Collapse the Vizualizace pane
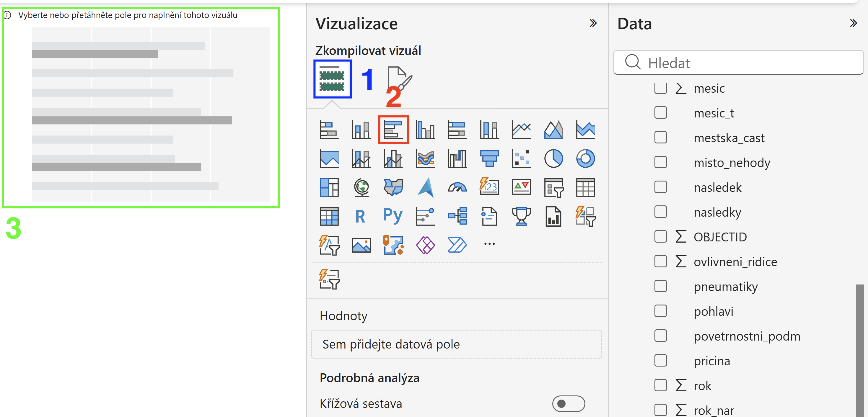Image resolution: width=868 pixels, height=417 pixels. point(593,23)
